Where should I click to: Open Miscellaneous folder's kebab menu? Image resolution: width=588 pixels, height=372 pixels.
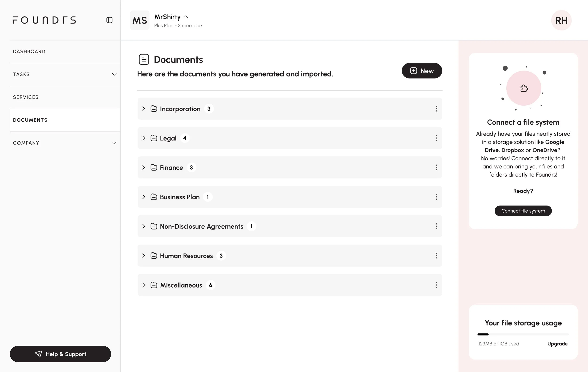tap(436, 285)
